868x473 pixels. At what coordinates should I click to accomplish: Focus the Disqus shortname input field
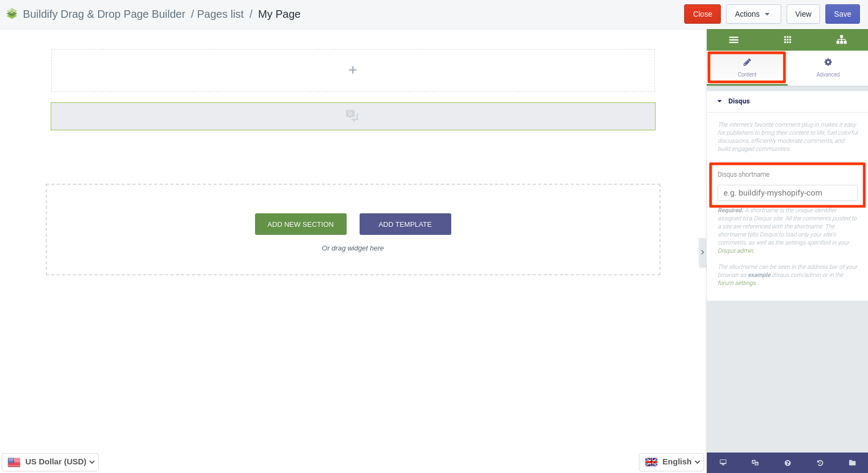787,193
